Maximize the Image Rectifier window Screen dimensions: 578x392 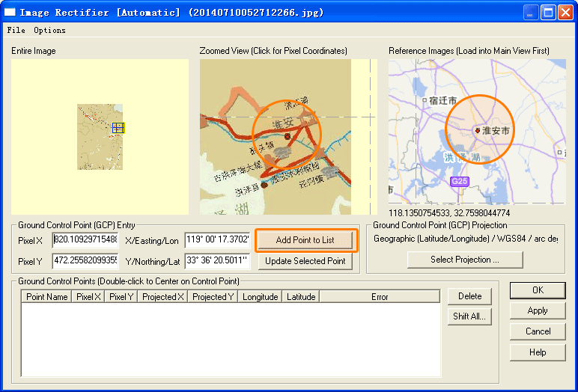point(548,13)
